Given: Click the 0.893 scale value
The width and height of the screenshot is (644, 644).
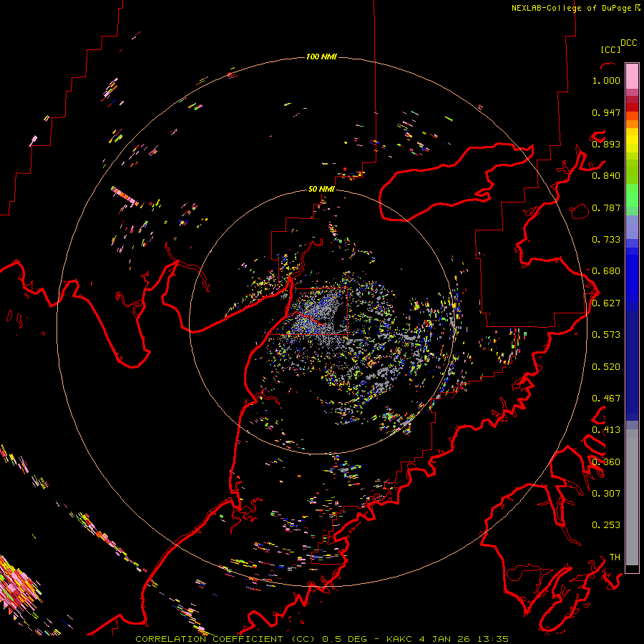Looking at the screenshot, I should (606, 144).
